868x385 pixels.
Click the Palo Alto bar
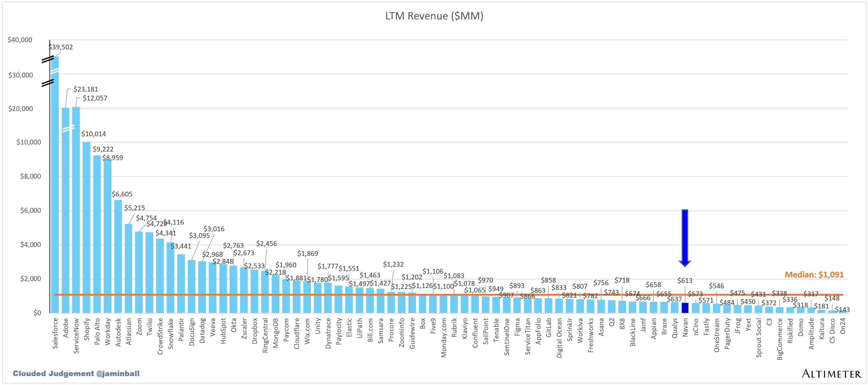(97, 234)
